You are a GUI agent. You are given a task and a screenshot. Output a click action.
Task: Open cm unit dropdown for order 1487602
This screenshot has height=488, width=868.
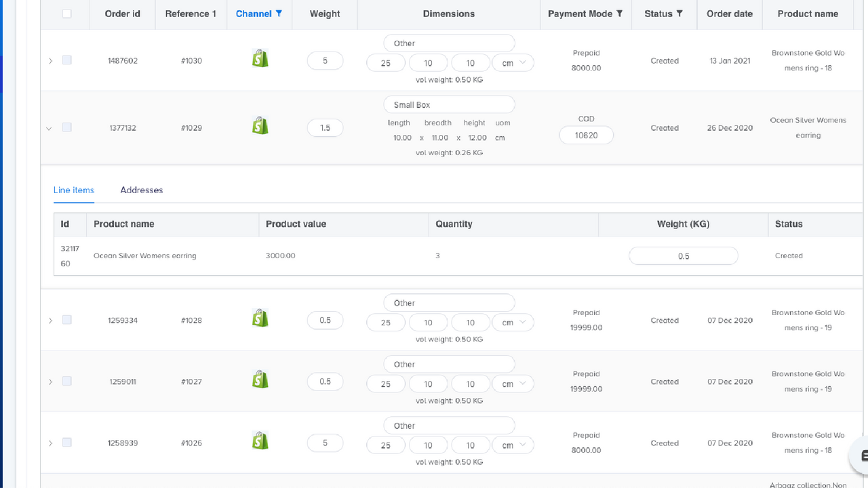click(513, 62)
